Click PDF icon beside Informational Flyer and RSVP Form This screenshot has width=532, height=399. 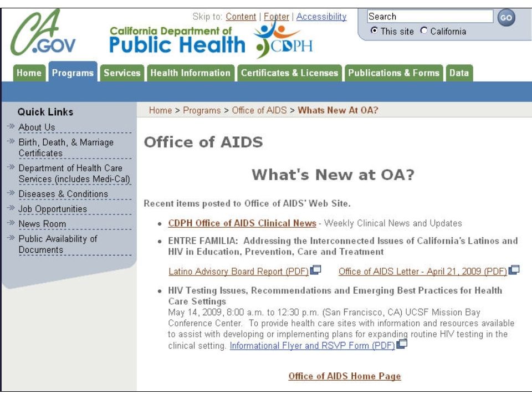pos(402,344)
